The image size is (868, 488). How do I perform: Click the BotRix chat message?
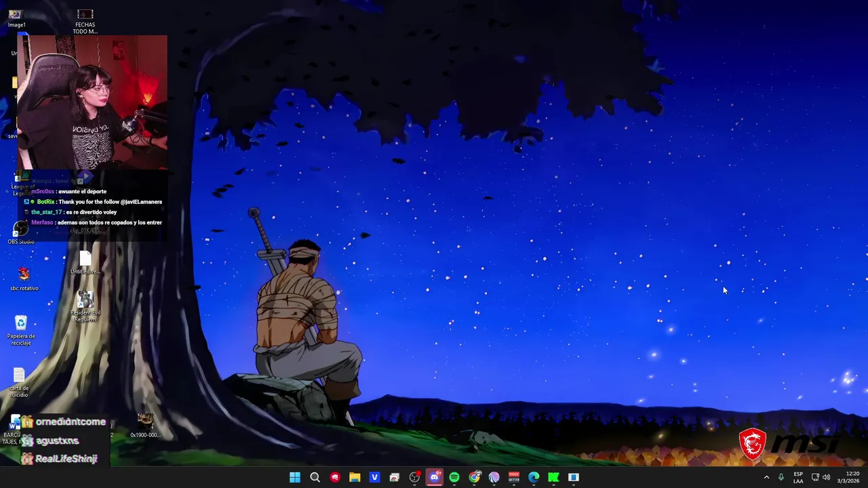point(93,202)
